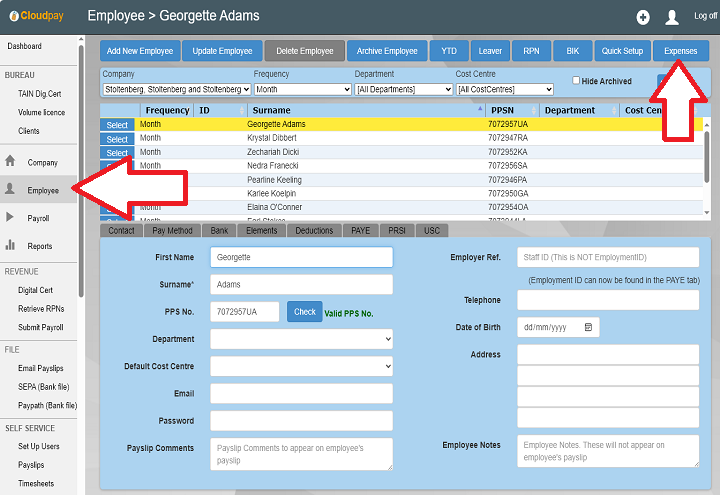This screenshot has height=495, width=720.
Task: Expand the Company dropdown filter
Action: pyautogui.click(x=176, y=89)
